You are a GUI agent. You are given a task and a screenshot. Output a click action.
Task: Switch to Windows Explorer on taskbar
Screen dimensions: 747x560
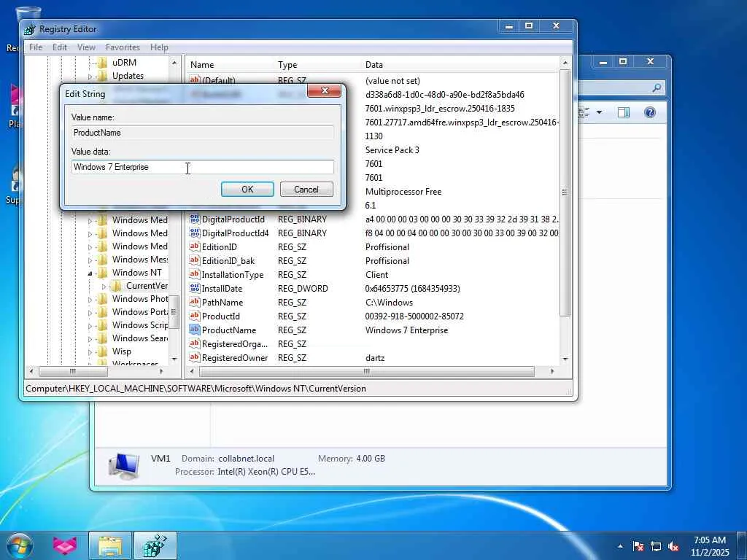[110, 545]
